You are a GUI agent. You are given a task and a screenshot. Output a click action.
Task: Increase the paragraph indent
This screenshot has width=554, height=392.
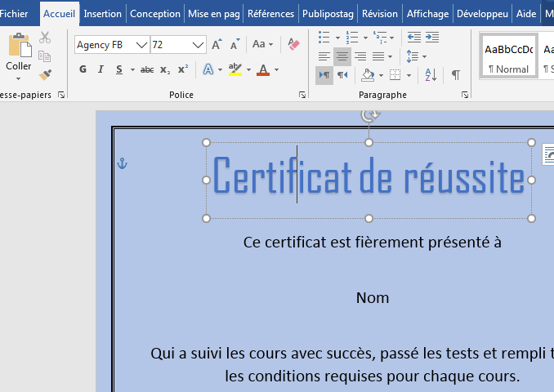click(433, 38)
